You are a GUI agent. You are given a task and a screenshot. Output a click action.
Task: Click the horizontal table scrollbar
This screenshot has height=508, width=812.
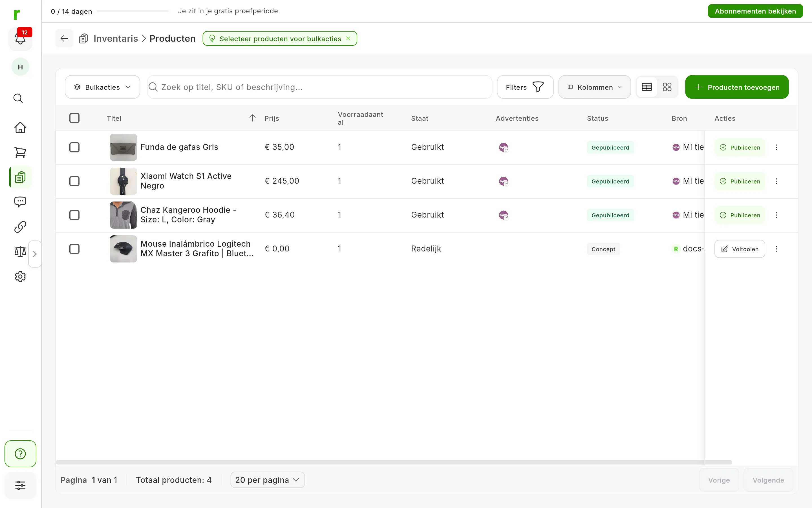pyautogui.click(x=394, y=462)
